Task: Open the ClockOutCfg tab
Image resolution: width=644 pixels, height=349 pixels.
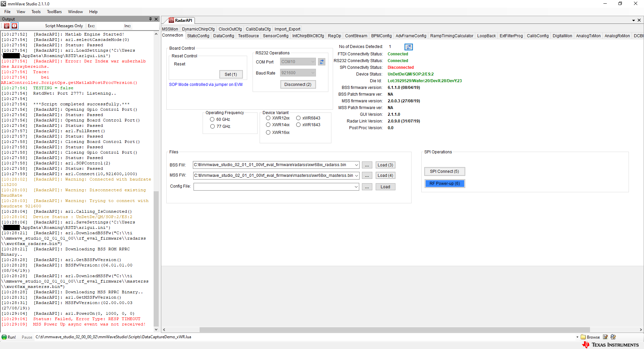Action: click(230, 29)
